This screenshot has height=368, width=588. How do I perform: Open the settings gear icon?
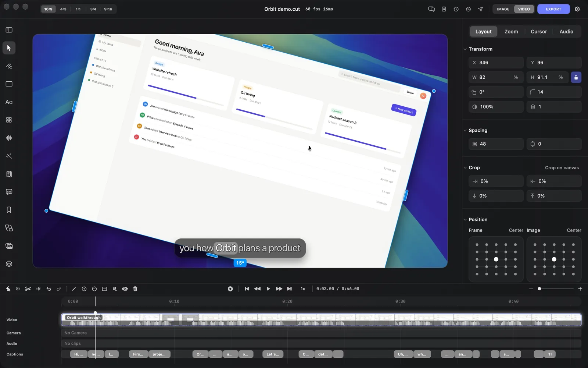(x=577, y=9)
